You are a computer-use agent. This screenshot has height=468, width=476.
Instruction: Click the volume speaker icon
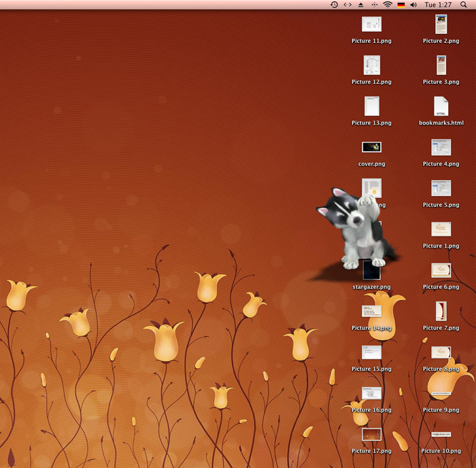click(414, 5)
